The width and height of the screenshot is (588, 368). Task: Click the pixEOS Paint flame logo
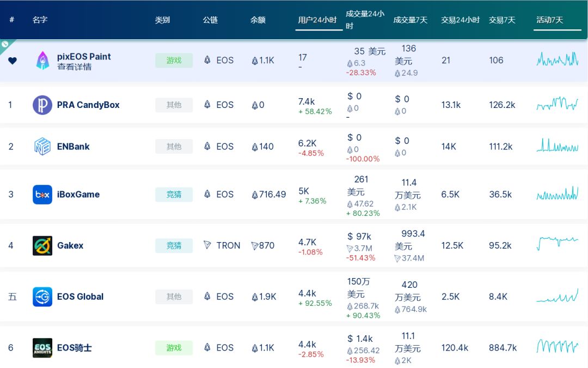[x=42, y=61]
